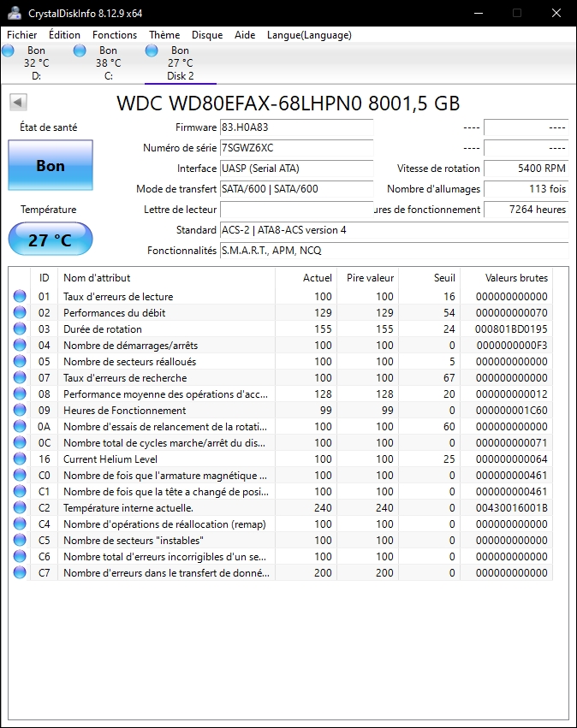Open the Disque menu
This screenshot has height=728, width=577.
click(207, 35)
